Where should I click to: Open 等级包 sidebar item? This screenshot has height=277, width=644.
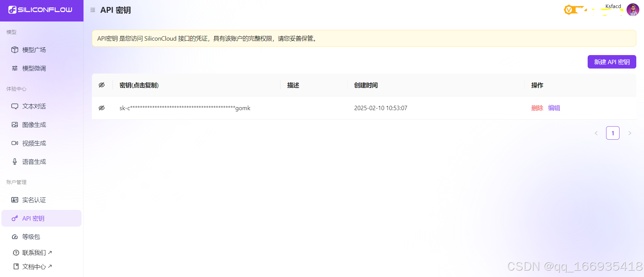point(42,237)
